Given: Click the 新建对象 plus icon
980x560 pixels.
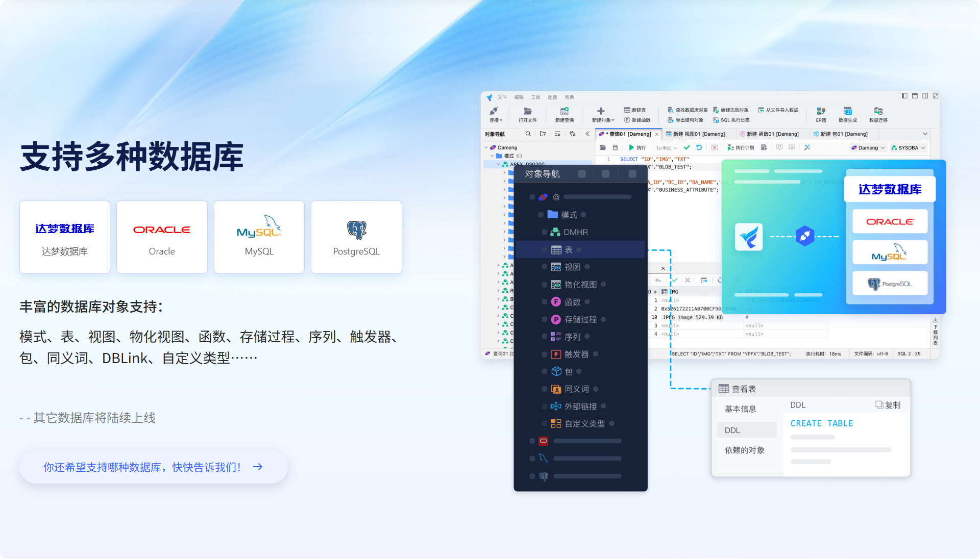Looking at the screenshot, I should (x=601, y=111).
